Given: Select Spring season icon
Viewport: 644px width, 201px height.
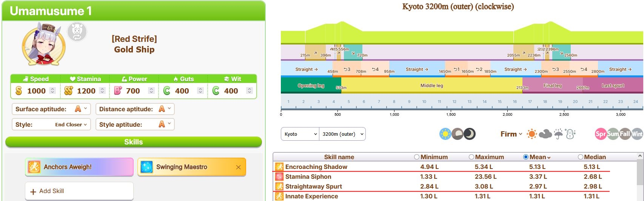Looking at the screenshot, I should point(600,134).
